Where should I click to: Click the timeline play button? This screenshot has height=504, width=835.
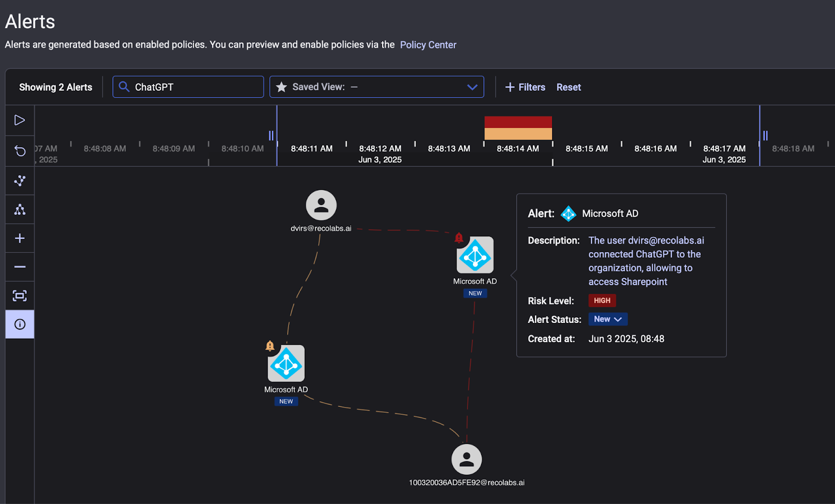pyautogui.click(x=20, y=121)
